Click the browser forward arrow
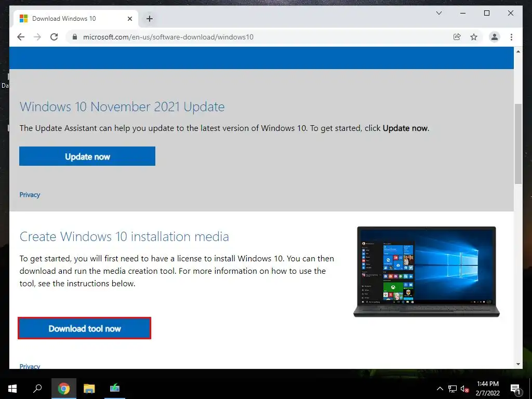This screenshot has height=399, width=532. click(x=37, y=37)
